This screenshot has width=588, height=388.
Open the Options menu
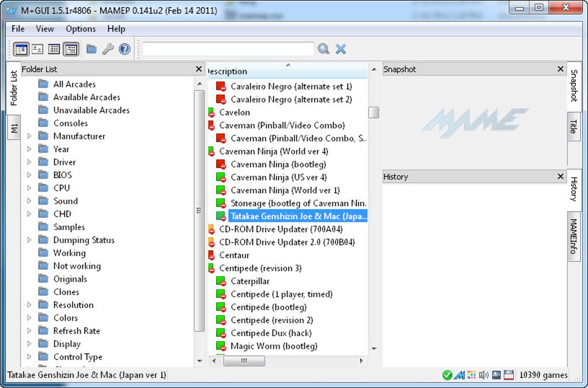pos(81,29)
